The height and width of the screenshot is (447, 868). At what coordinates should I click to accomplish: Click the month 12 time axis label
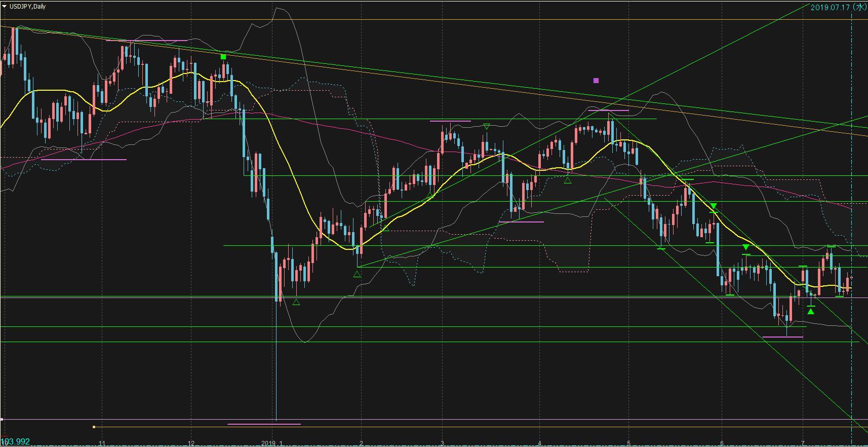191,443
